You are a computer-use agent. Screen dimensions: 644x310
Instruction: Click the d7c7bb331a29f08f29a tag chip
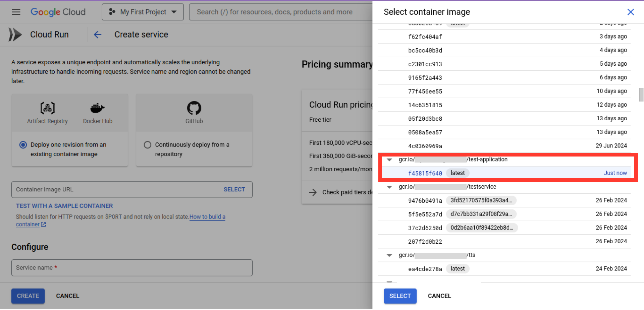point(481,214)
